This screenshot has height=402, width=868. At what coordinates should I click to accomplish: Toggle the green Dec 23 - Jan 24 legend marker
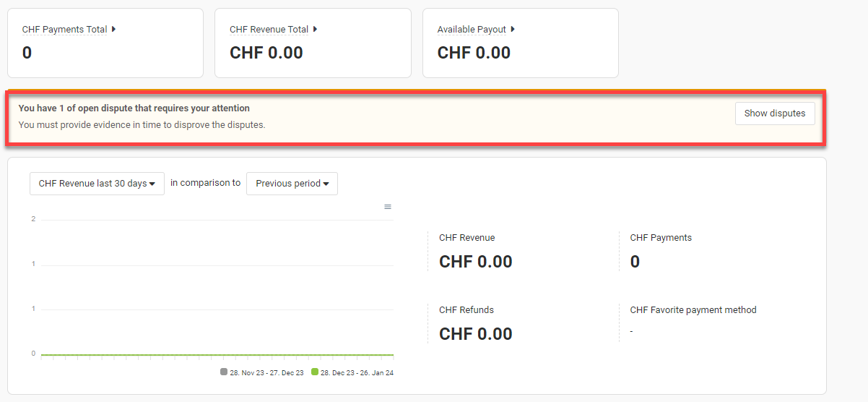point(315,372)
